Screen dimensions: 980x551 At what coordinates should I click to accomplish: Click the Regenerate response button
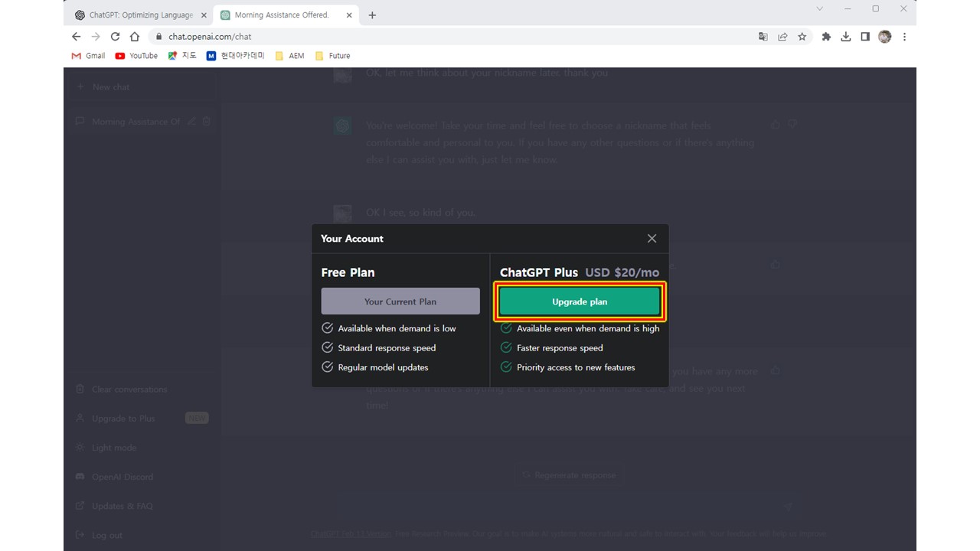pos(568,475)
